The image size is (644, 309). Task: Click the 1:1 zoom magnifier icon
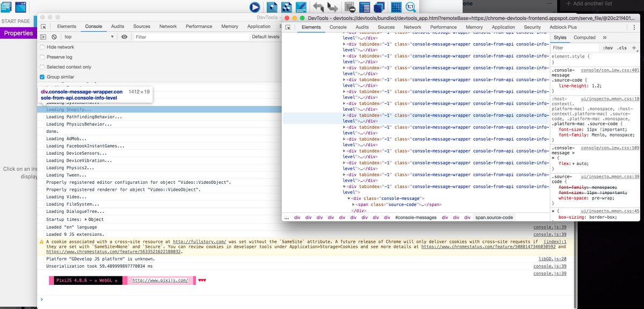point(411,7)
